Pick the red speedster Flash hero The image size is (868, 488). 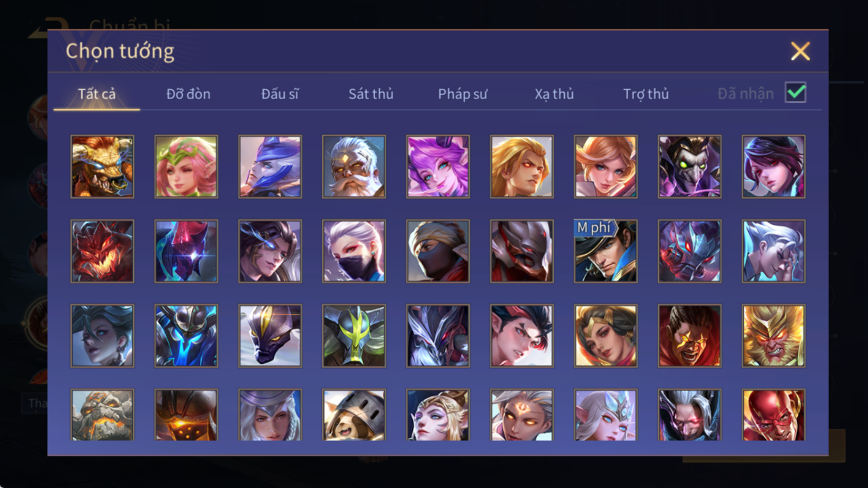(773, 415)
